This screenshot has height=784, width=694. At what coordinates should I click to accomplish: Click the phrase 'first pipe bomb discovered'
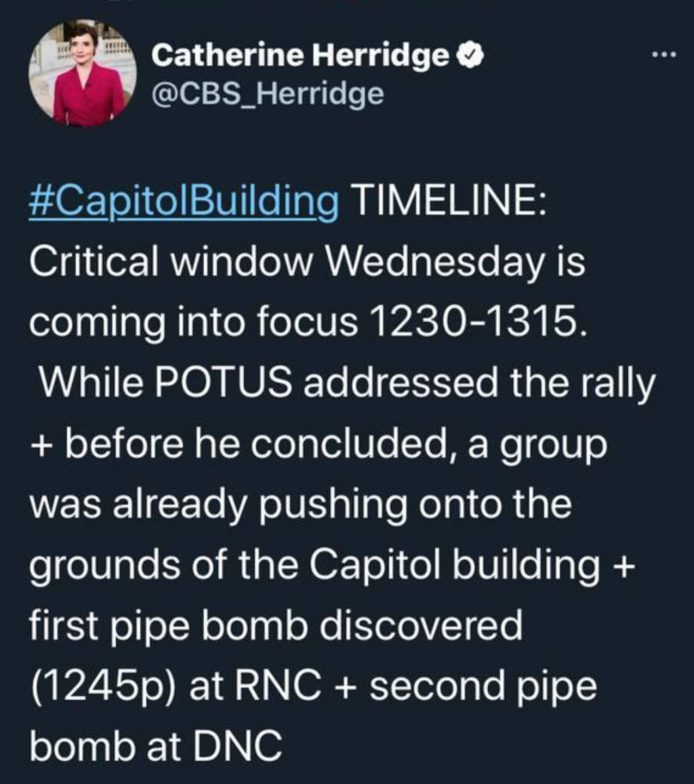point(276,627)
